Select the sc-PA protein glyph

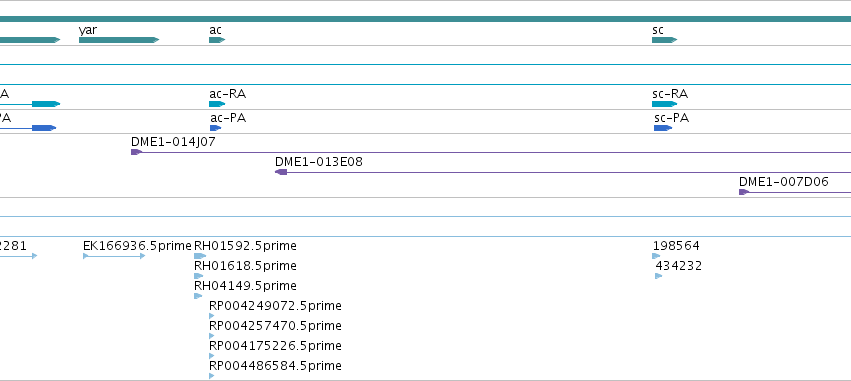point(663,128)
